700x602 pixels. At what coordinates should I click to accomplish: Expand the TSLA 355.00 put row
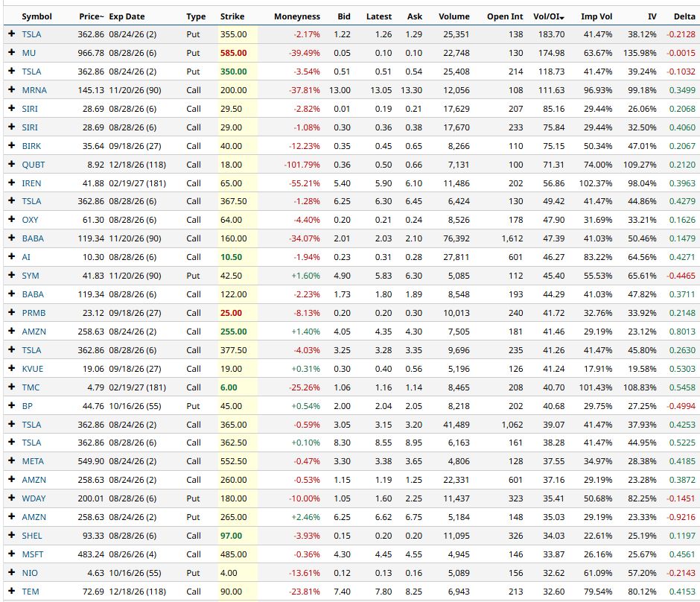tap(12, 34)
